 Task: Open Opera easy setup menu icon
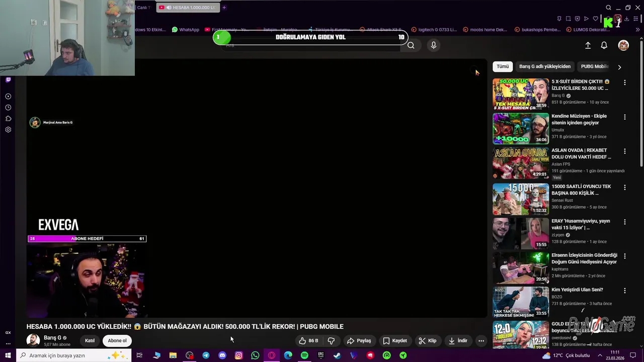[x=636, y=19]
